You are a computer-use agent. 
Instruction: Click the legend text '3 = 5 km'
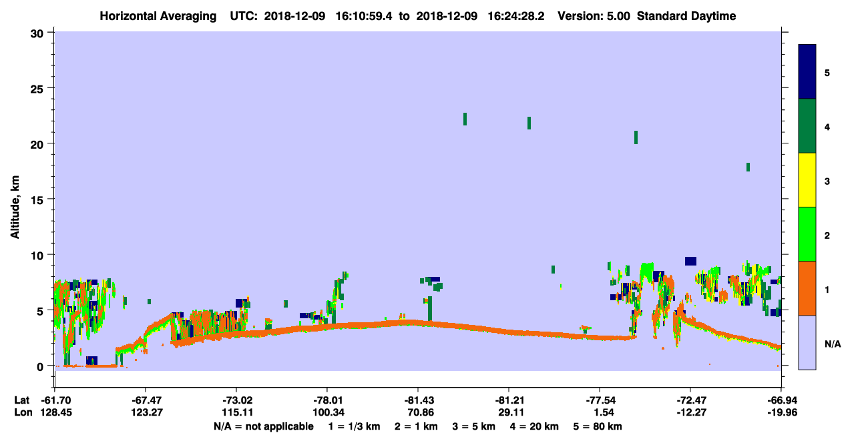click(x=474, y=426)
